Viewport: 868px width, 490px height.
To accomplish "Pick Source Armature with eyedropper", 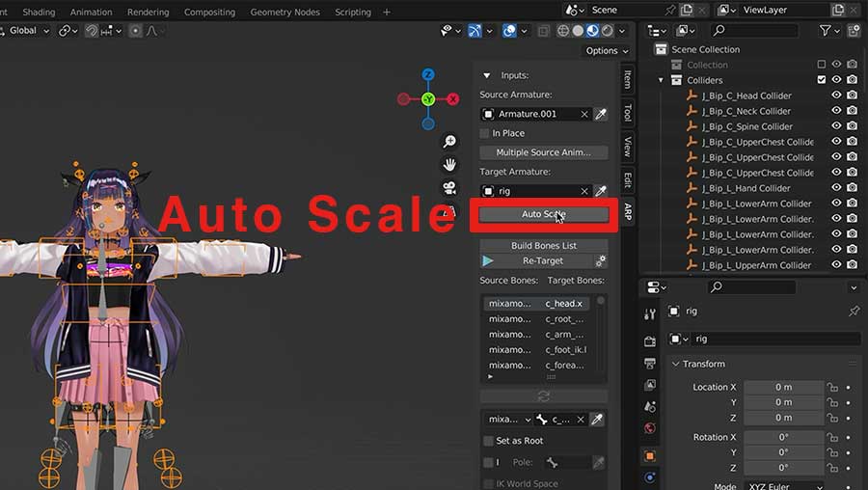I will point(601,114).
